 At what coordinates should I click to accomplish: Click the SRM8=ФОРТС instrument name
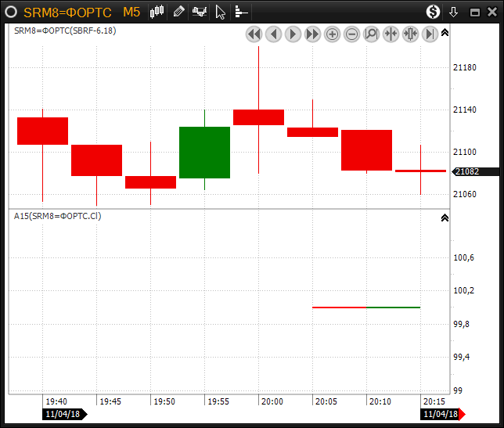point(67,12)
